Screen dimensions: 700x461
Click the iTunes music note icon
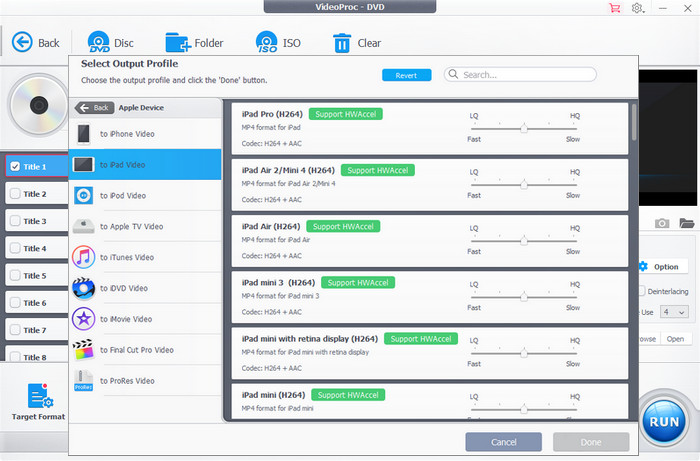[x=83, y=257]
